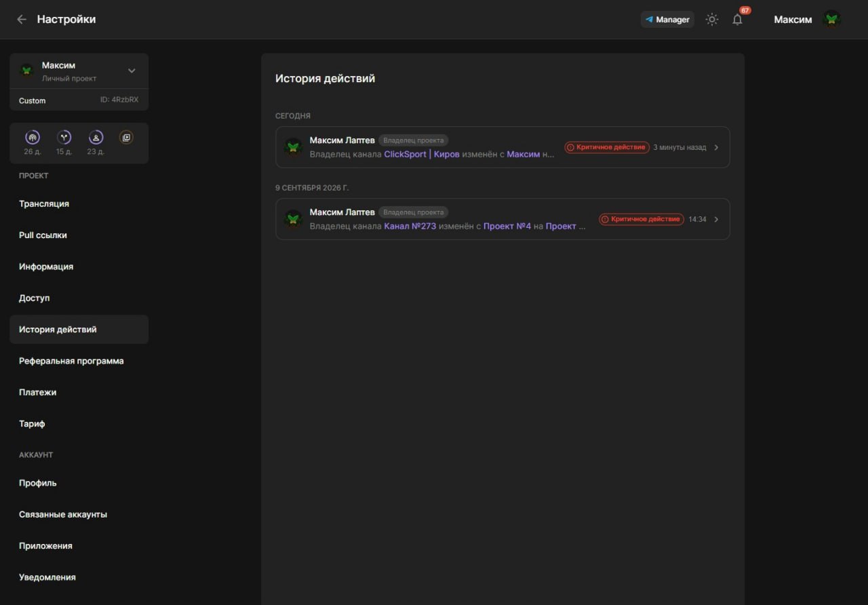Open the Профиль account section

pos(79,483)
